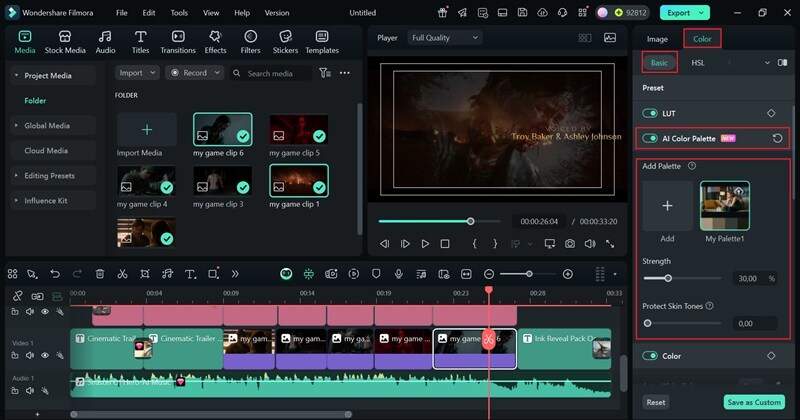
Task: Open the View menu
Action: (211, 13)
